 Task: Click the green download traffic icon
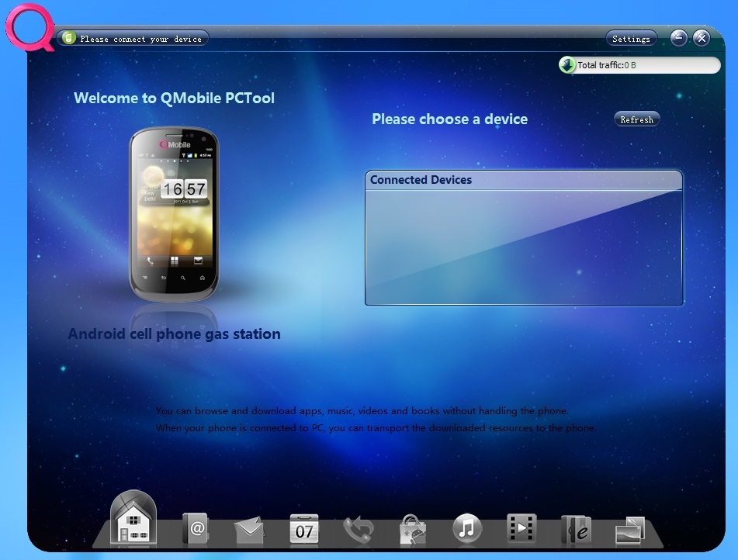tap(567, 65)
